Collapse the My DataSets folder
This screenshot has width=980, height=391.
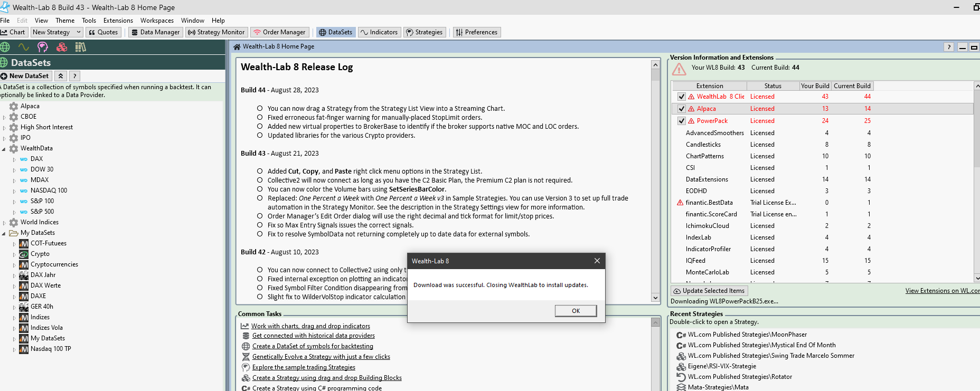4,233
